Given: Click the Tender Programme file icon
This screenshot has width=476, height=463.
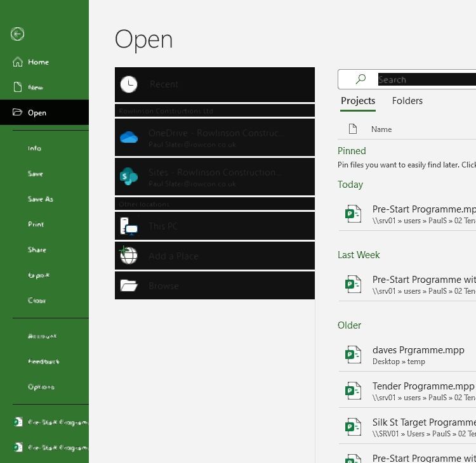Looking at the screenshot, I should click(x=353, y=391).
